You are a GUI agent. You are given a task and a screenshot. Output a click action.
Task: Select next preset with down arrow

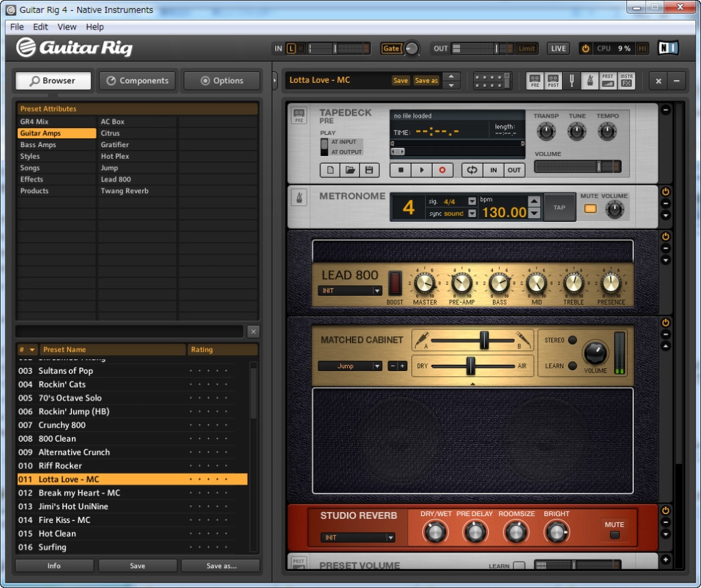pos(451,85)
